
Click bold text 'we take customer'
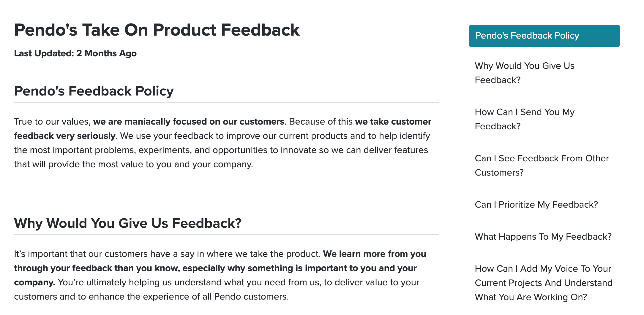click(393, 122)
